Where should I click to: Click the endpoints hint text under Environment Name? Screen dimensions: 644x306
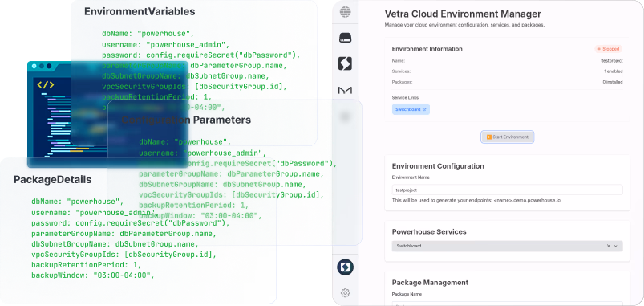click(x=476, y=201)
